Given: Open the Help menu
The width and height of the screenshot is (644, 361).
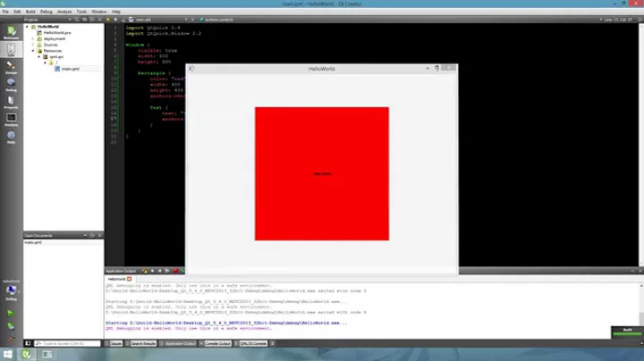Looking at the screenshot, I should (x=116, y=12).
